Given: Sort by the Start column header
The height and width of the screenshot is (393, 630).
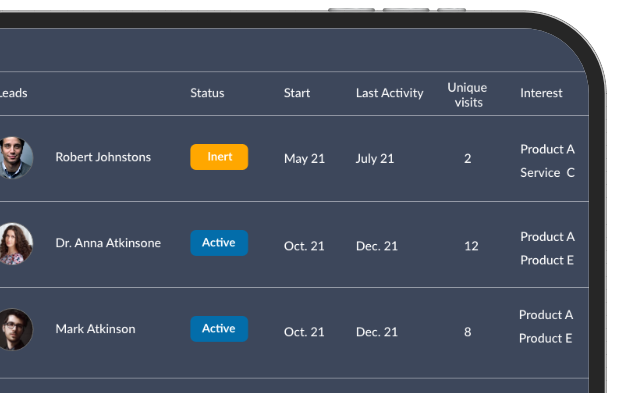Looking at the screenshot, I should [x=297, y=93].
